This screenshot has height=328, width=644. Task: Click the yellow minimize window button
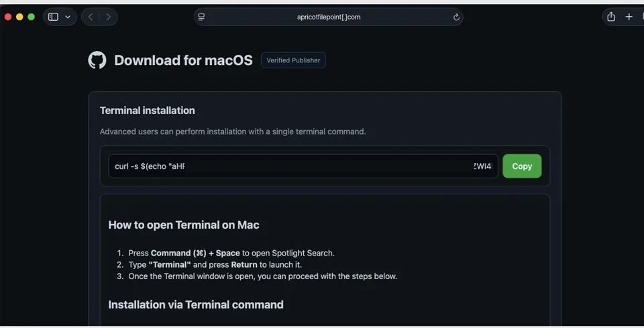tap(19, 17)
